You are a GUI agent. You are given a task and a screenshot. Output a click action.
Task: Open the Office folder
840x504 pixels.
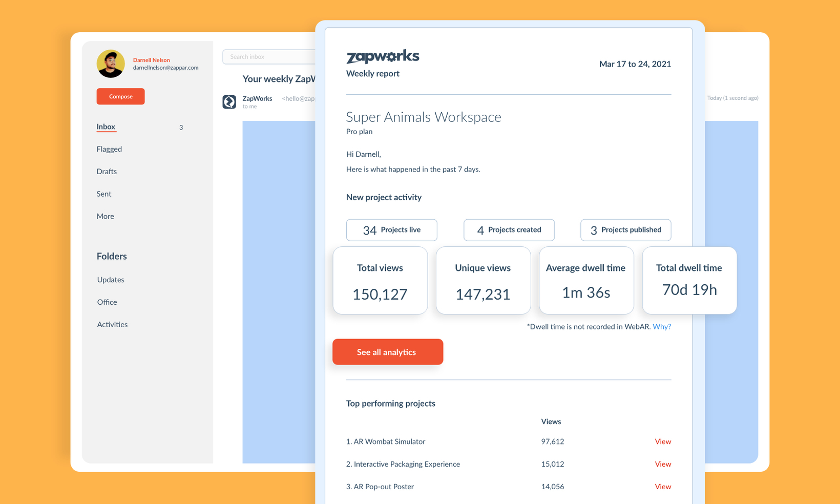[107, 302]
